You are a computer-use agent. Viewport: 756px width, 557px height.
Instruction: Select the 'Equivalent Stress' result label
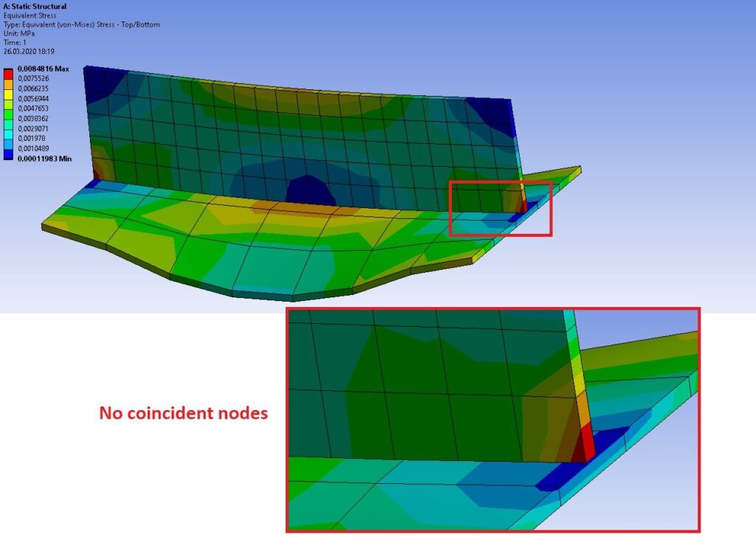coord(30,15)
